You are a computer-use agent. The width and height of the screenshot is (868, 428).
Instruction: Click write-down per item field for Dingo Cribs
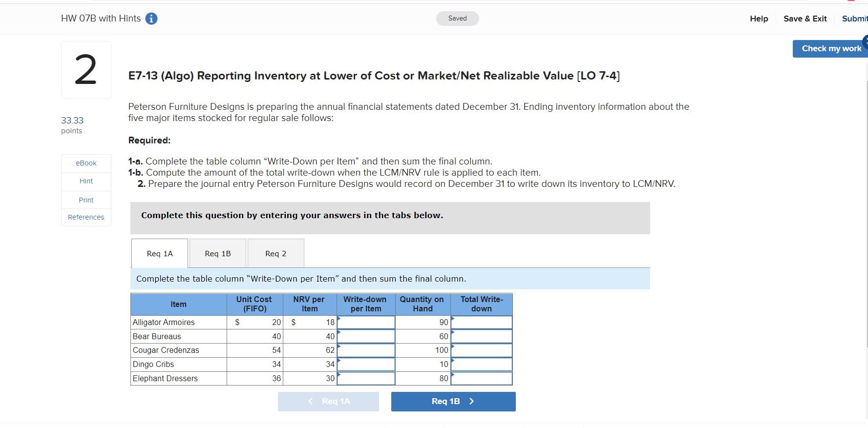(x=366, y=365)
